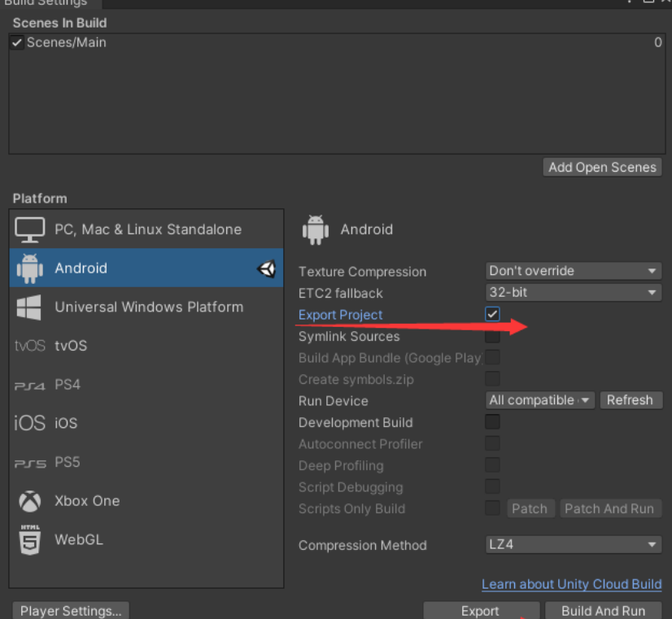Click the tvOS platform icon
Image resolution: width=672 pixels, height=619 pixels.
tap(29, 346)
